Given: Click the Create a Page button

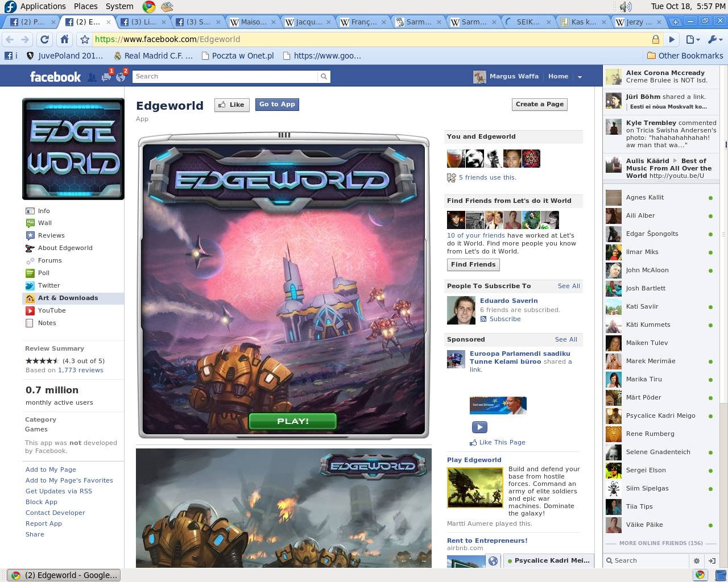Looking at the screenshot, I should click(x=539, y=105).
